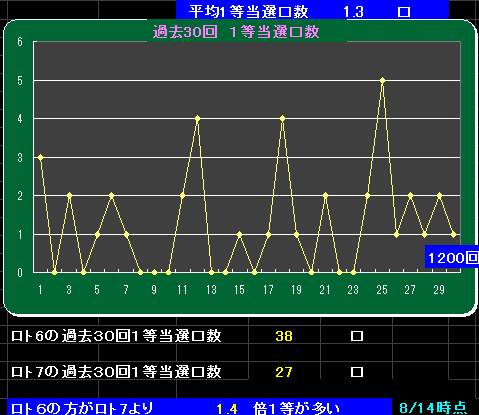Click the data point of value 2 at draw 3
The height and width of the screenshot is (415, 479).
(x=69, y=195)
